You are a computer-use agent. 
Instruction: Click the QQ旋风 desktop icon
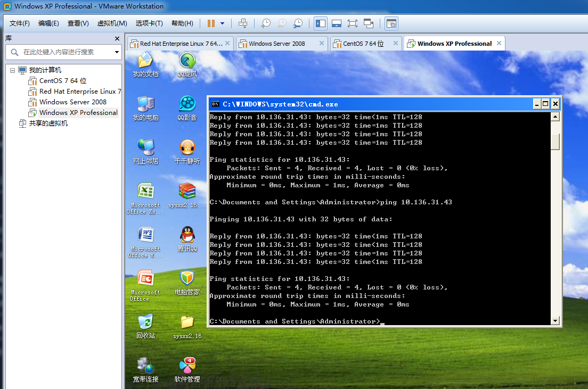[187, 64]
